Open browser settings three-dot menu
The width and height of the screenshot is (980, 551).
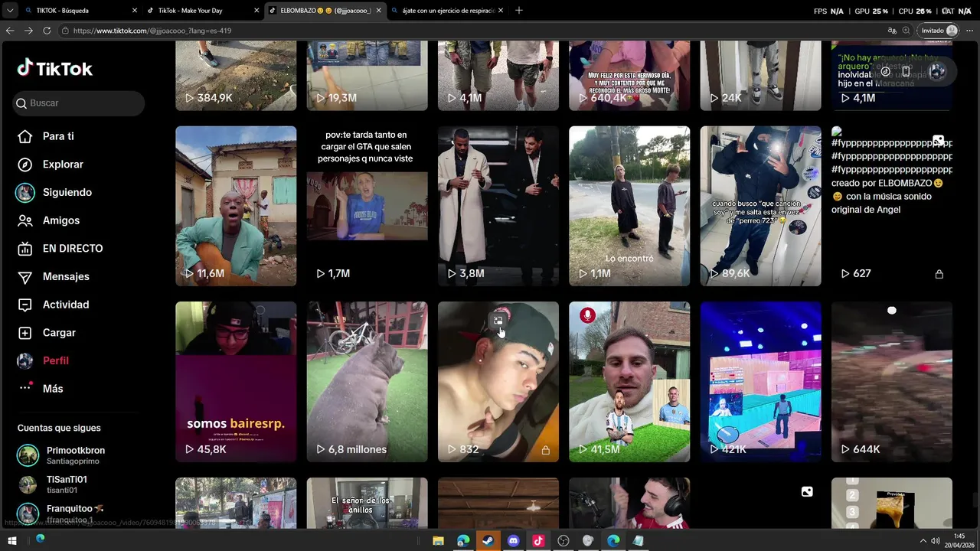click(969, 31)
